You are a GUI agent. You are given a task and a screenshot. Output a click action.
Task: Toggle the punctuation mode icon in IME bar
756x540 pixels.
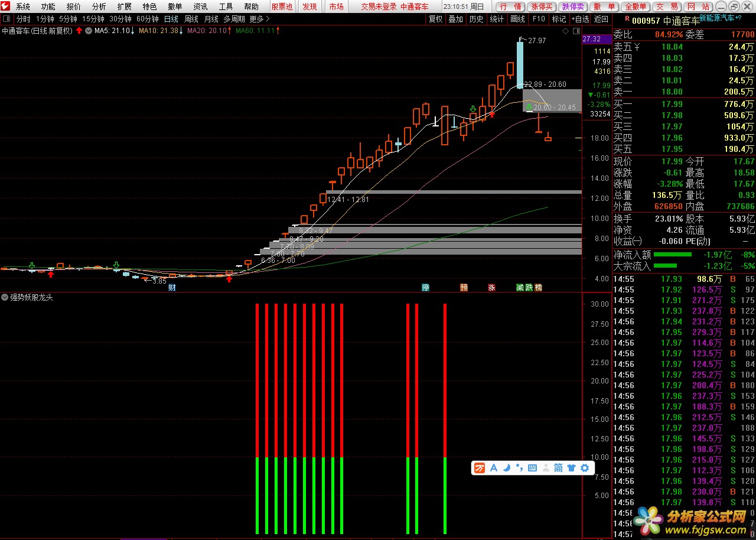coord(519,468)
